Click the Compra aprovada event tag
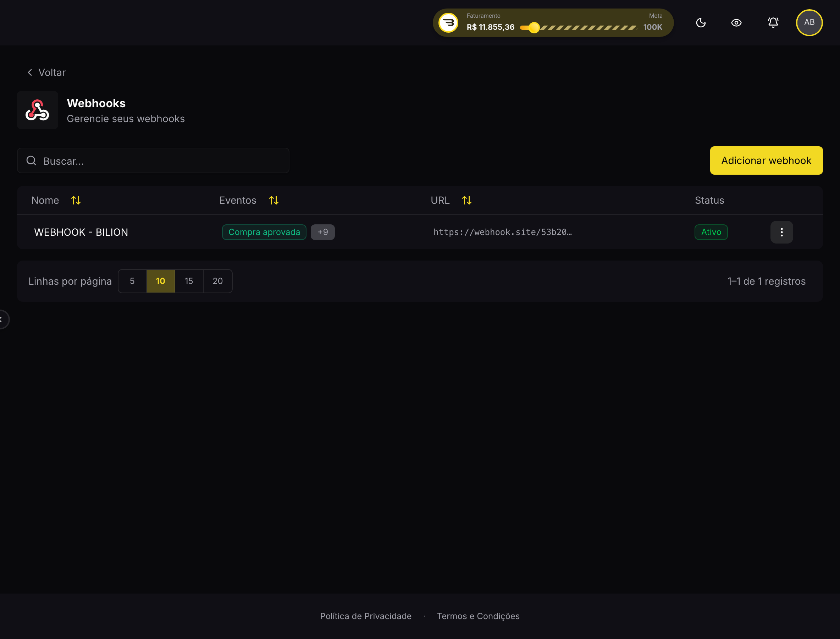 tap(264, 232)
